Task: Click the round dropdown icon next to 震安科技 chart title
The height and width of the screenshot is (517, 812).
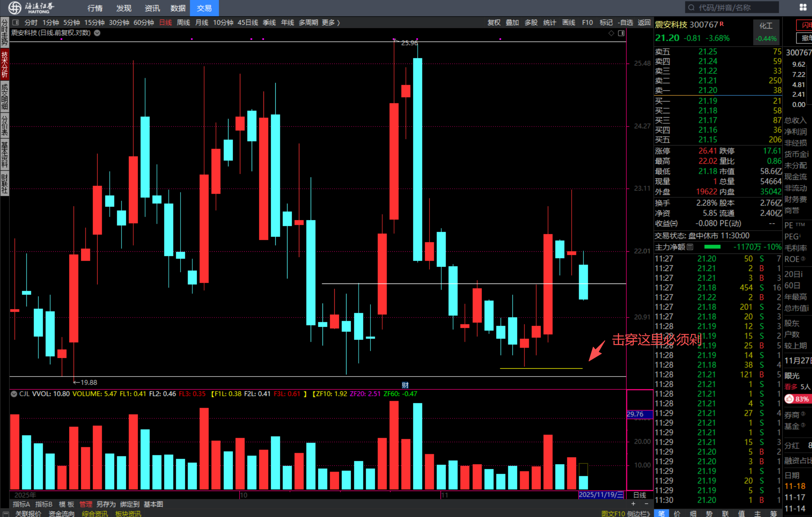Action: pos(97,33)
